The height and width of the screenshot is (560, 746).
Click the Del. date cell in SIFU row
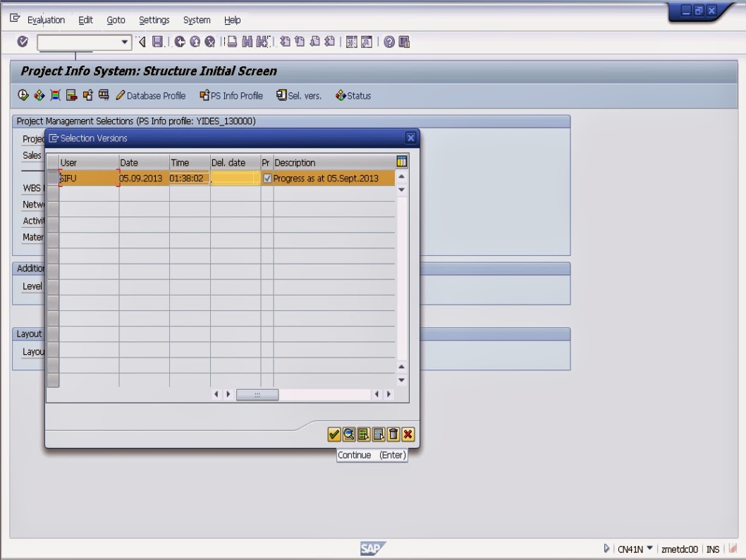[x=236, y=178]
